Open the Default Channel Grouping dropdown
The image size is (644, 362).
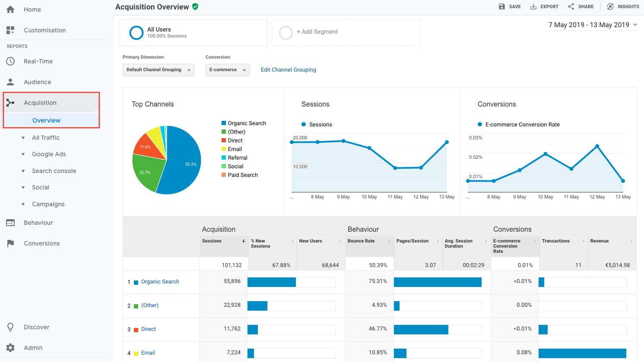(x=158, y=70)
